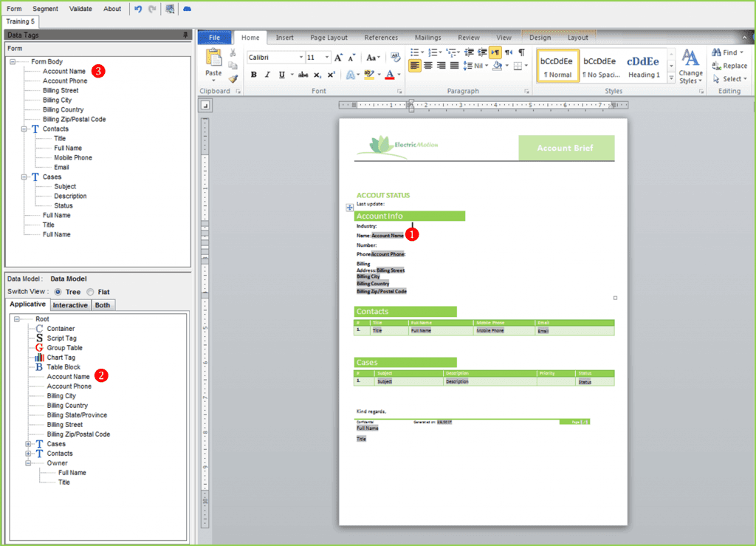Select the Tree switch view radio
This screenshot has width=756, height=546.
pos(58,292)
